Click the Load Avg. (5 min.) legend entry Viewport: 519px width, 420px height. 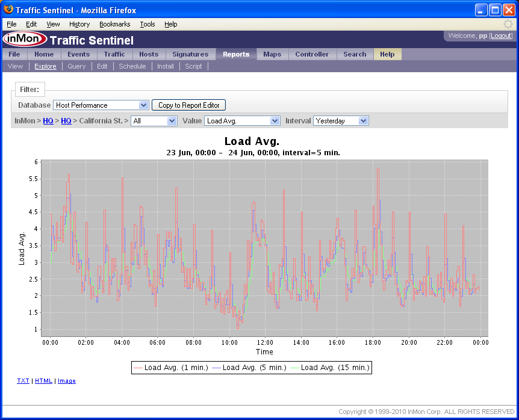[x=250, y=368]
